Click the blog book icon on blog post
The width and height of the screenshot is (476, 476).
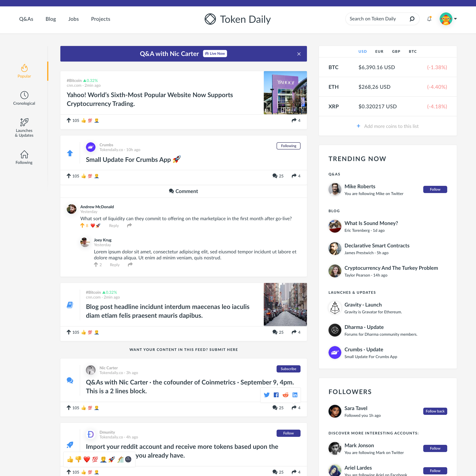pyautogui.click(x=70, y=305)
